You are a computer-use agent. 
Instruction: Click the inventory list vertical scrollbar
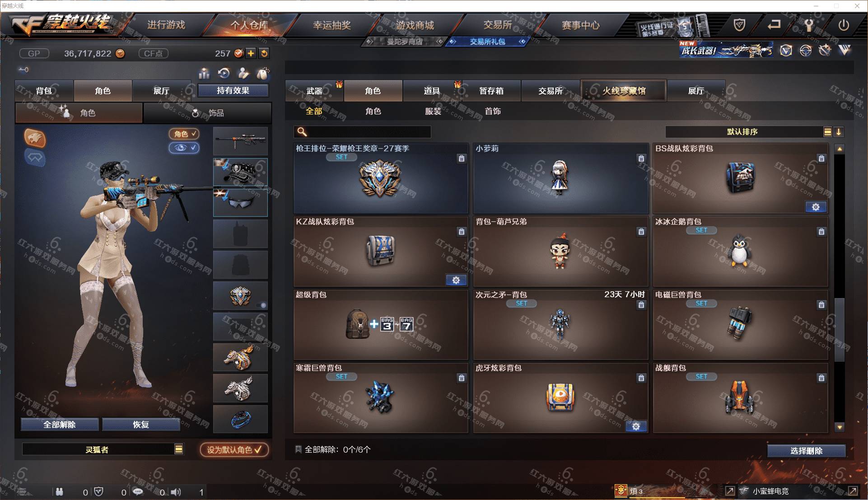pyautogui.click(x=840, y=288)
